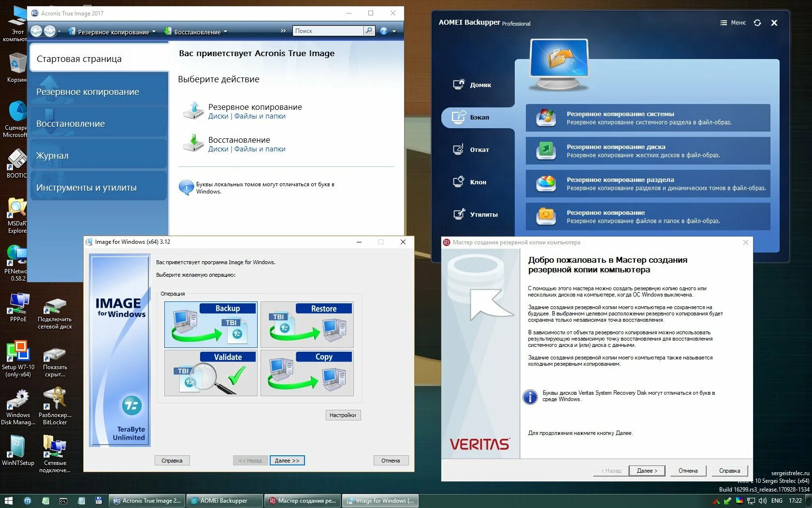Open Сетевые подключения desktop shortcut
This screenshot has height=508, width=812.
pos(55,454)
